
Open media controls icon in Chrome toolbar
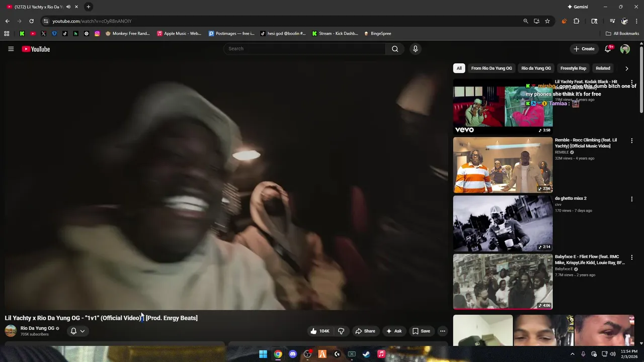coord(612,21)
